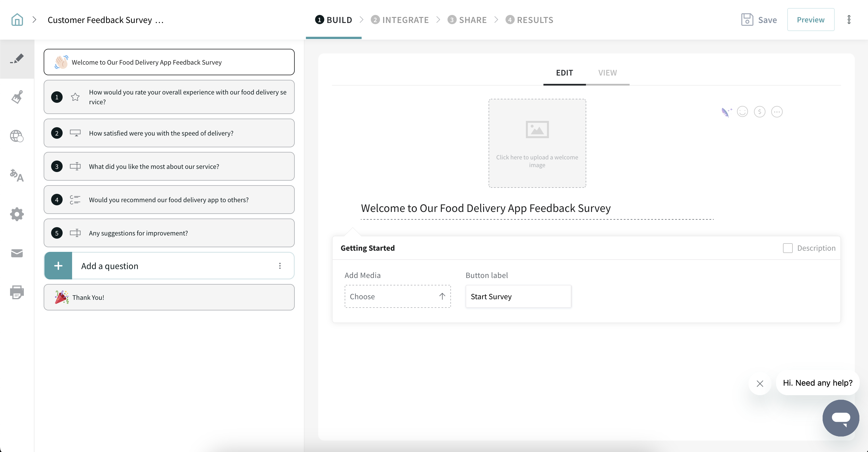The height and width of the screenshot is (452, 868).
Task: Open the top-right kebab menu
Action: 849,20
